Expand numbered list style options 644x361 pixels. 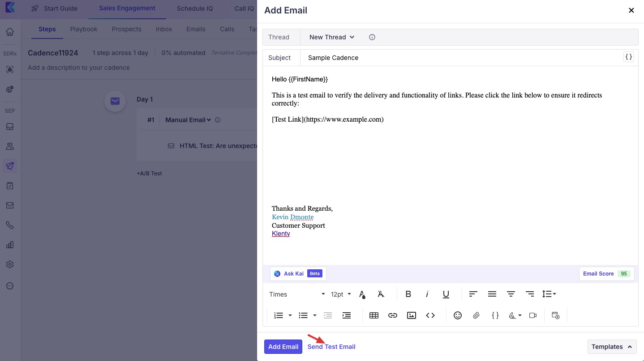pos(290,315)
